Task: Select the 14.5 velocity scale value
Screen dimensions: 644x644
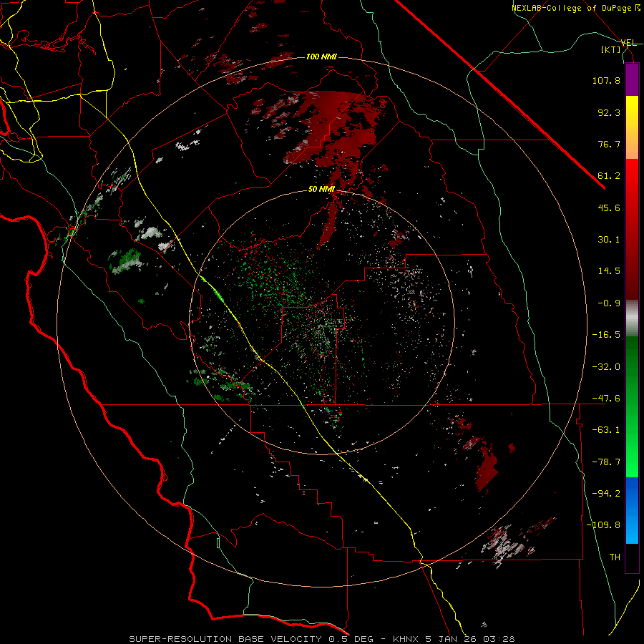Action: pyautogui.click(x=609, y=271)
